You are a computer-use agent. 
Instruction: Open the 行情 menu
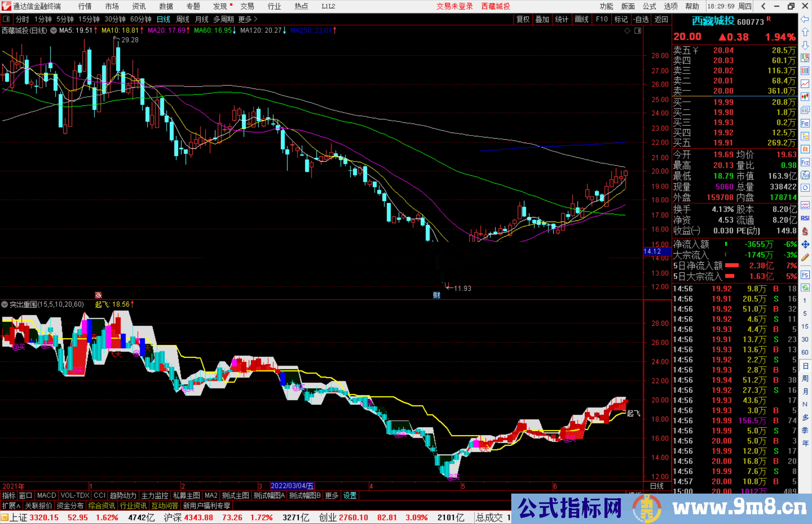click(x=85, y=6)
